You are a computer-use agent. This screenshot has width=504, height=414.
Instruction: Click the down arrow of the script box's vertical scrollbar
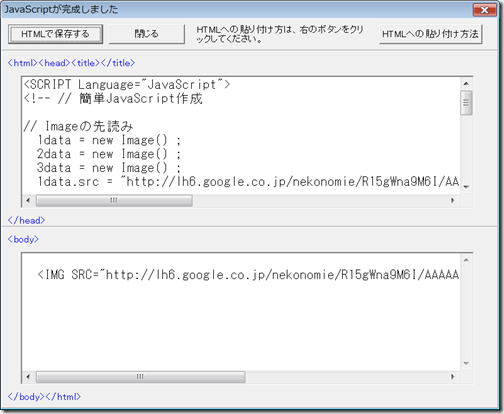pyautogui.click(x=466, y=187)
